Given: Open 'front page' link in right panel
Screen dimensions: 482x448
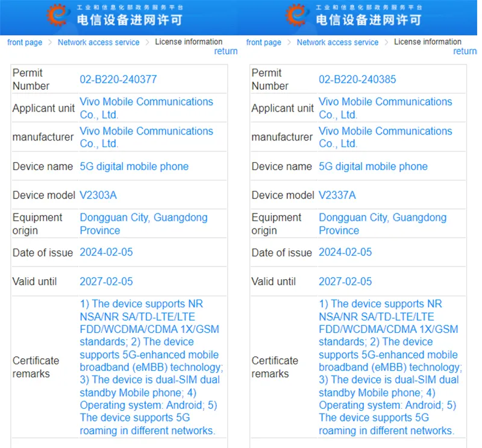Looking at the screenshot, I should click(x=263, y=42).
